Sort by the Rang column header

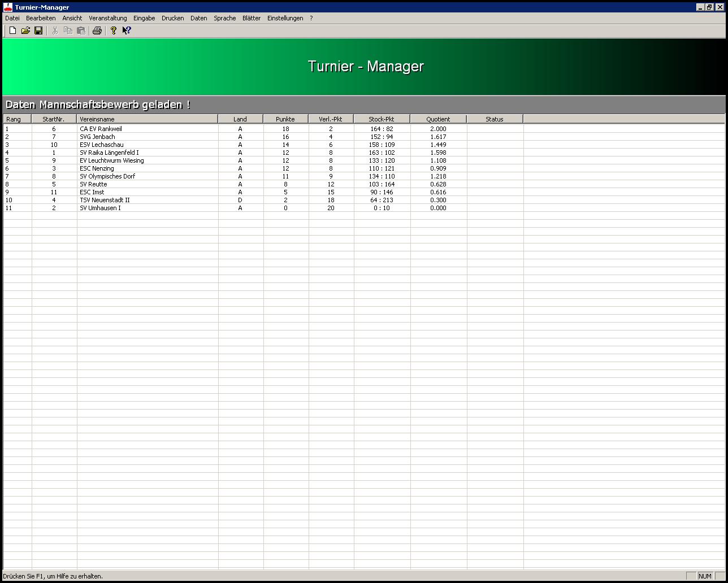(17, 119)
